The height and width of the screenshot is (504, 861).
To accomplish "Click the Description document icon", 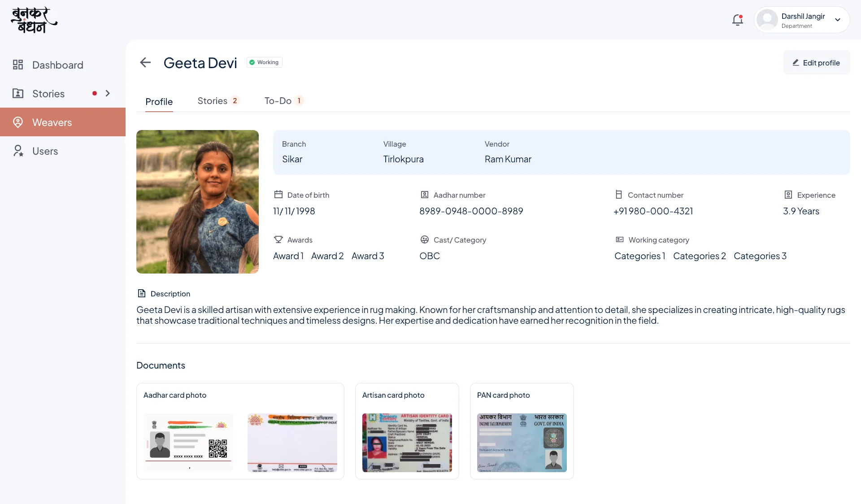I will (142, 293).
